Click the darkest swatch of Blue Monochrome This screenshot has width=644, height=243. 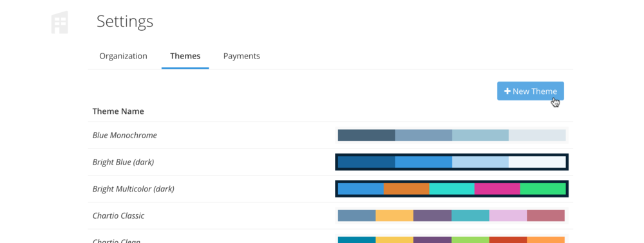[366, 135]
